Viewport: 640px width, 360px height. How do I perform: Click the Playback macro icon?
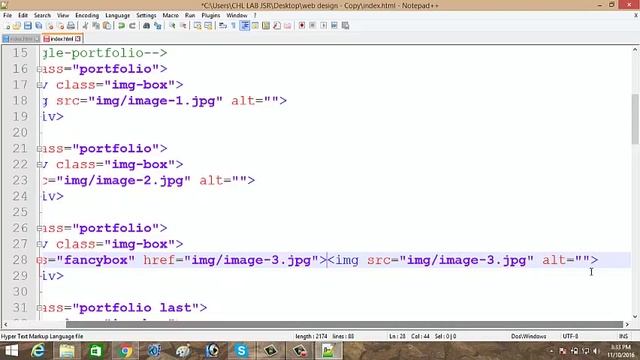point(323,26)
